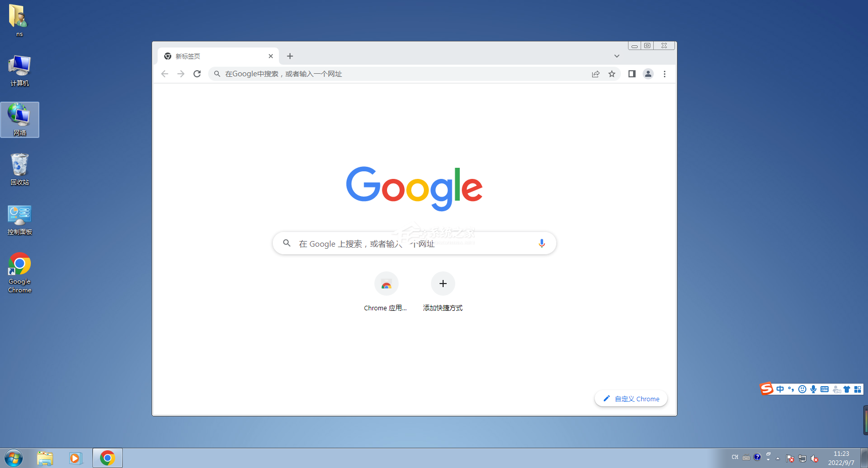Viewport: 868px width, 468px height.
Task: Click the 自定义 Chrome button
Action: pos(631,399)
